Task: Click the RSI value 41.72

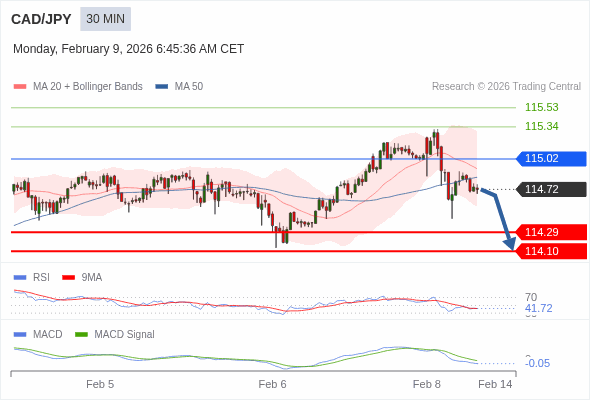Action: (538, 309)
